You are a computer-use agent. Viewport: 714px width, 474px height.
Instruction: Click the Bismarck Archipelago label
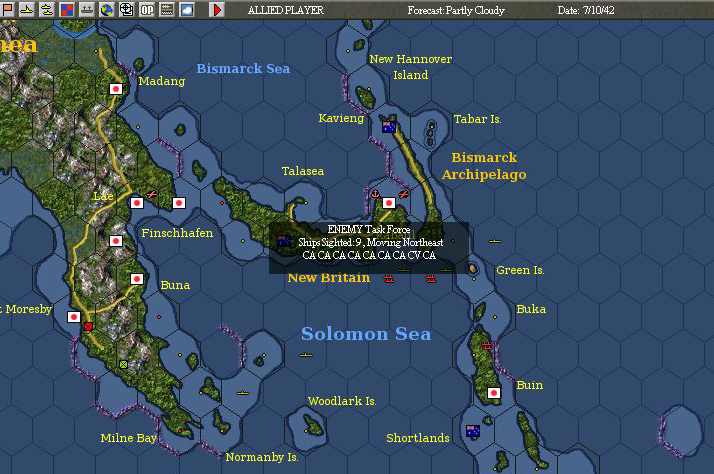pos(484,166)
